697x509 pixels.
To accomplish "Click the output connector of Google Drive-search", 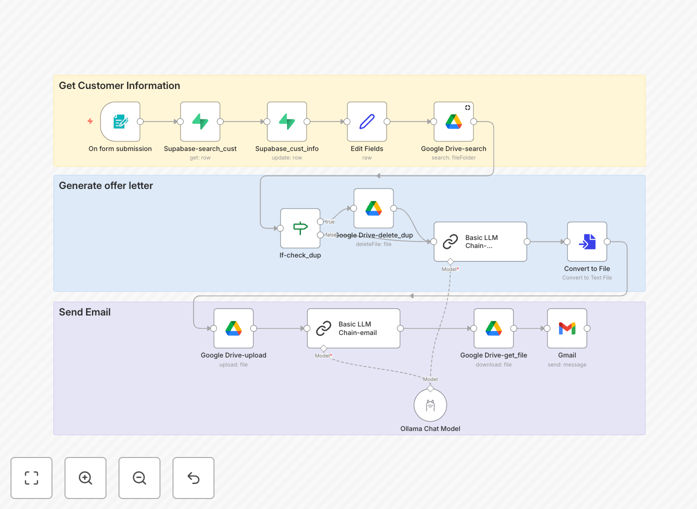I will (x=474, y=121).
